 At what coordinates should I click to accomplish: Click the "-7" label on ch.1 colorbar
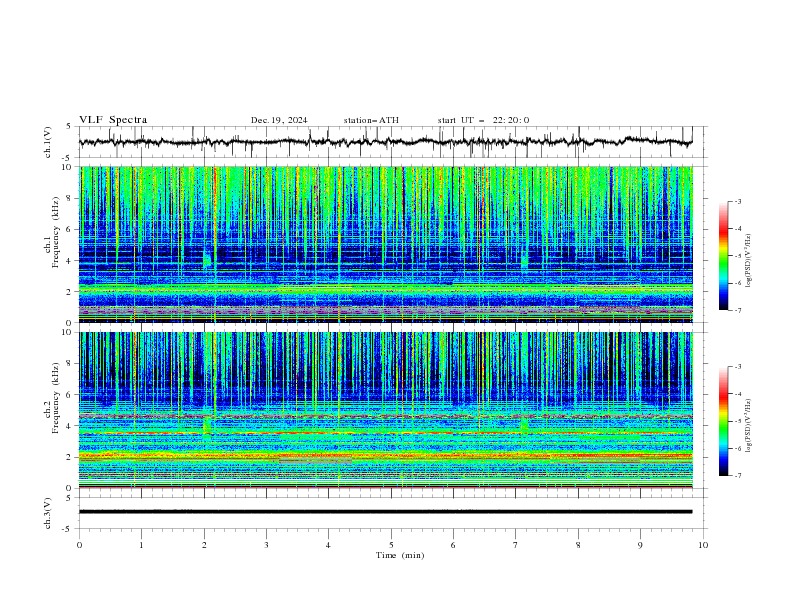click(738, 311)
